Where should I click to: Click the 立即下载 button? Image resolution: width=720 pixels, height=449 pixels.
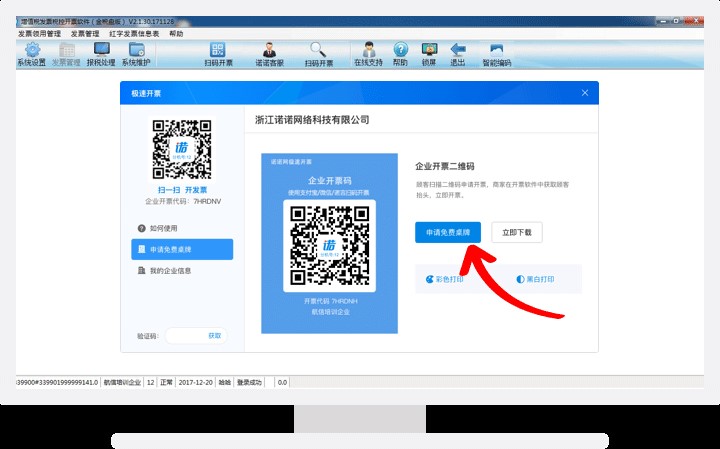517,232
